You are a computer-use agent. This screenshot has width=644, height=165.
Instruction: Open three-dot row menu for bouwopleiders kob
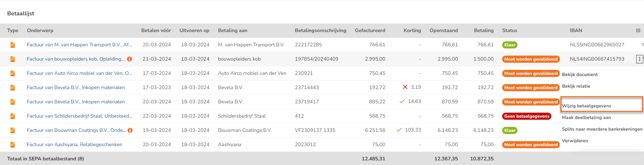click(639, 59)
